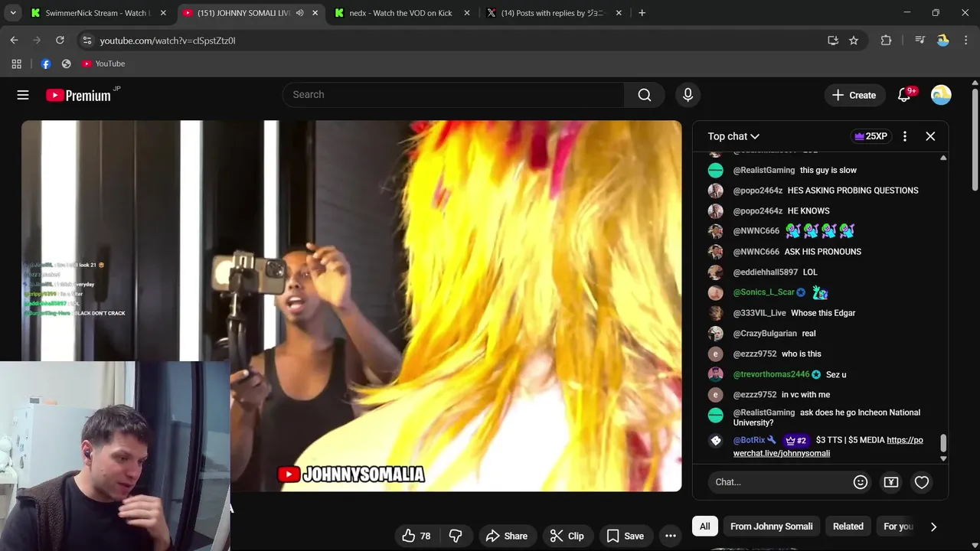Select the Related filter chip
980x551 pixels.
point(848,527)
